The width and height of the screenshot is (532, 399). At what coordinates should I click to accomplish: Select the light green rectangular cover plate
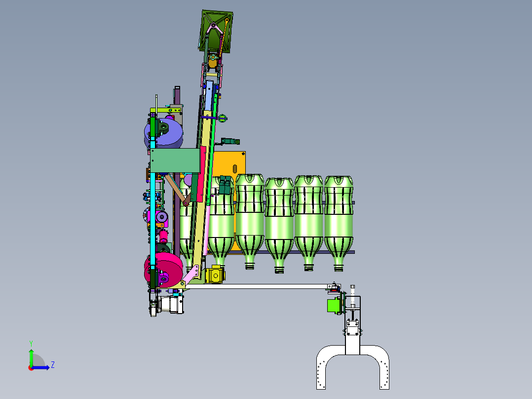pos(175,160)
